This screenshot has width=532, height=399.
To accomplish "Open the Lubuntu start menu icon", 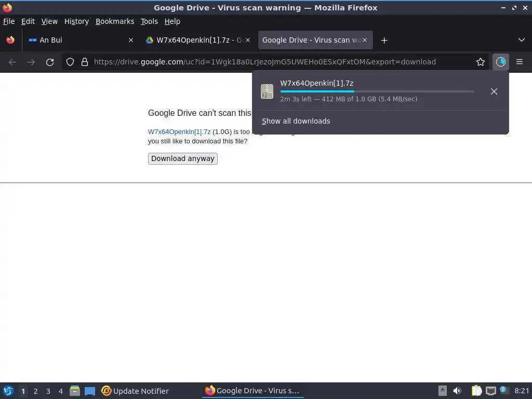I will [x=8, y=391].
